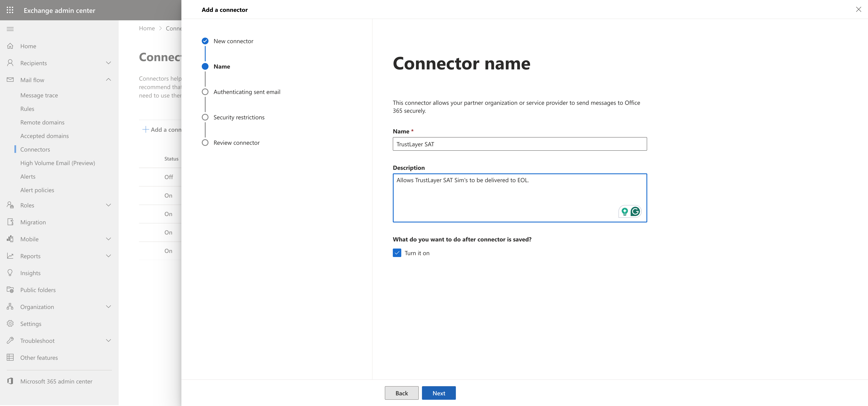Screen dimensions: 868x406
Task: Select the Security restrictions step circle
Action: [x=205, y=117]
